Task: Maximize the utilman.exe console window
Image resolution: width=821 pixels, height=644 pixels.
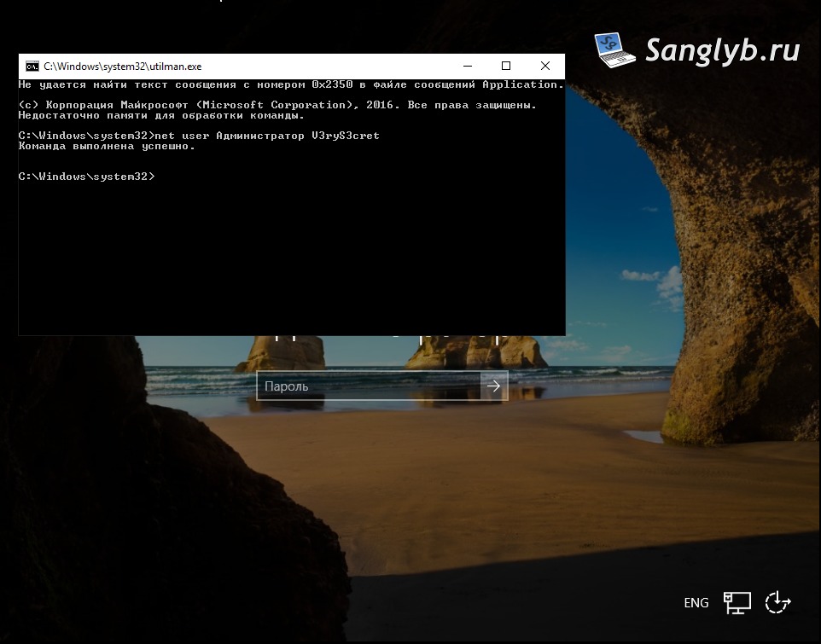Action: 506,66
